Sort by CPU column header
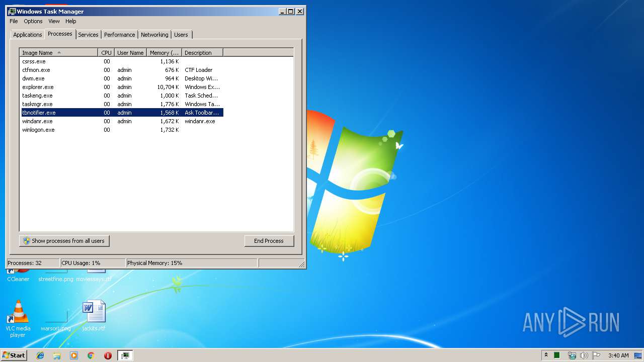 pos(106,53)
